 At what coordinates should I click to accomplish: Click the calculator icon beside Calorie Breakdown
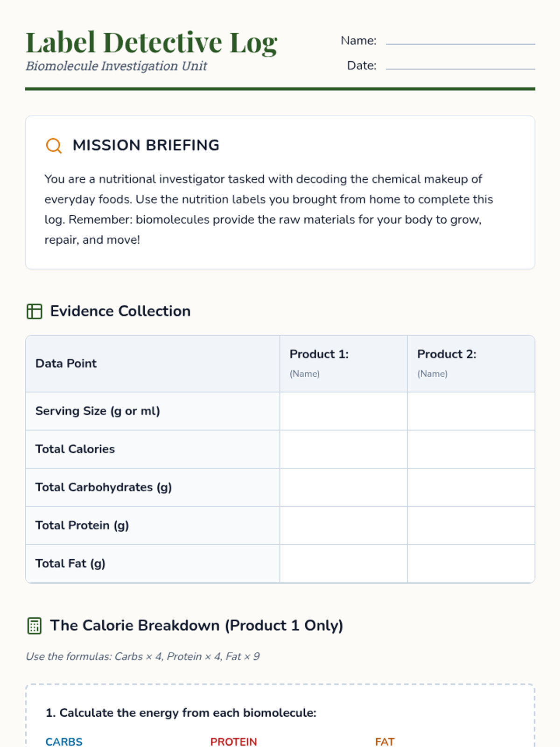click(34, 626)
